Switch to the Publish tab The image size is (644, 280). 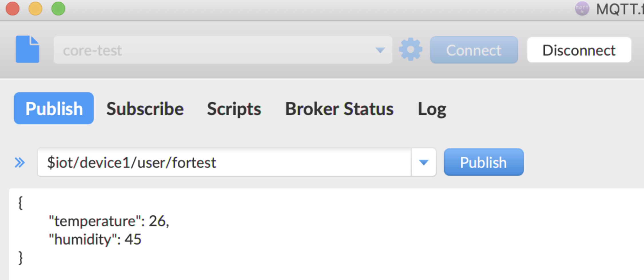click(54, 108)
